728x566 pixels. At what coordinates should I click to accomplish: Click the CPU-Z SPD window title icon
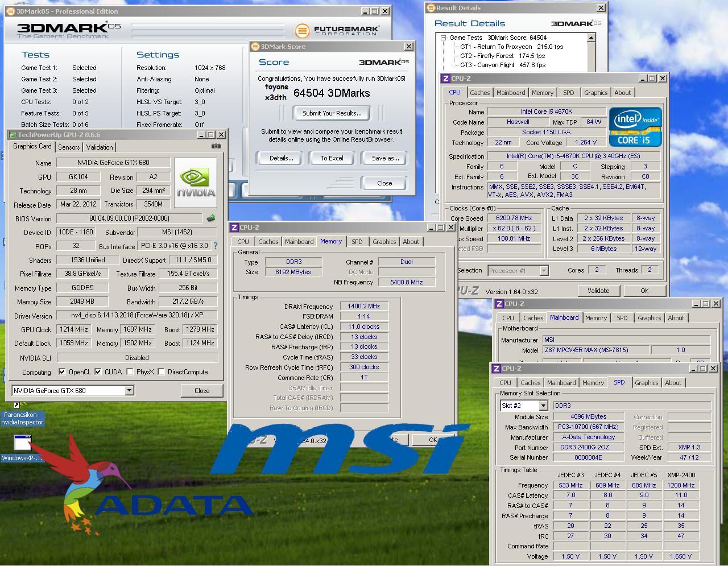497,369
